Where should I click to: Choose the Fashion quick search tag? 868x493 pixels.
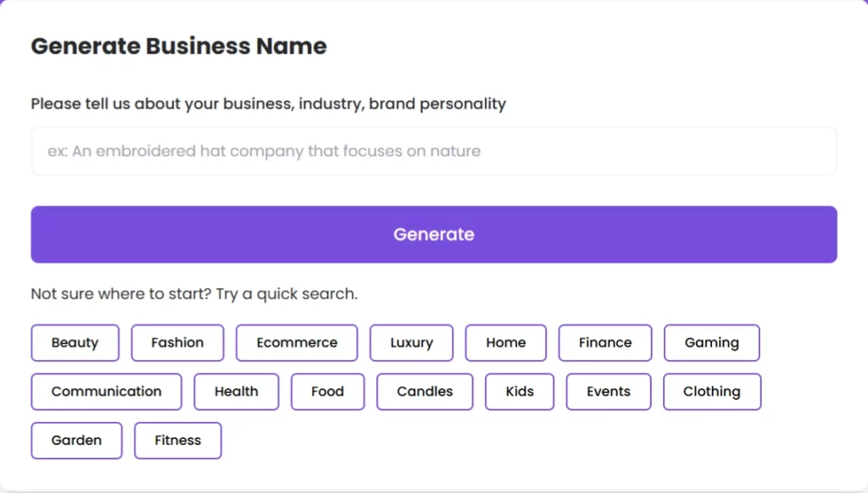pos(177,343)
